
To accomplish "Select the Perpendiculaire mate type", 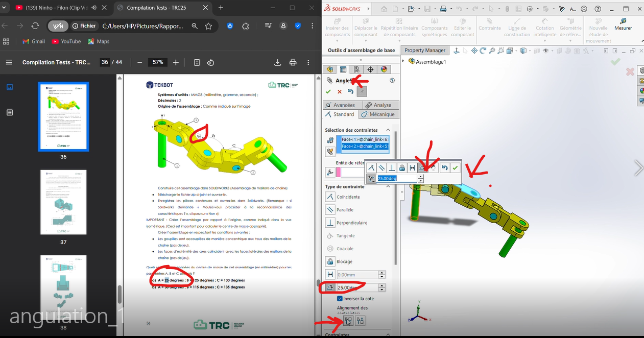I will pos(330,223).
